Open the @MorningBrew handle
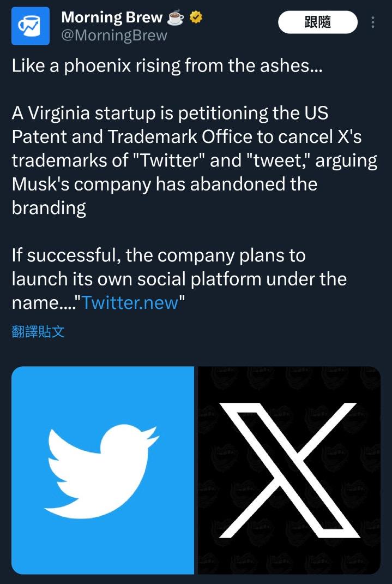 (x=114, y=36)
